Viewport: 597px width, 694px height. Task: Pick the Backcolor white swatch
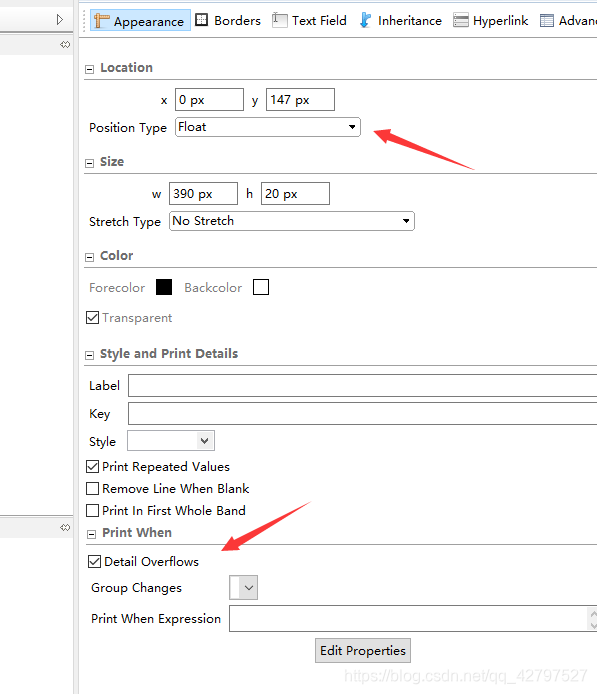pos(261,287)
